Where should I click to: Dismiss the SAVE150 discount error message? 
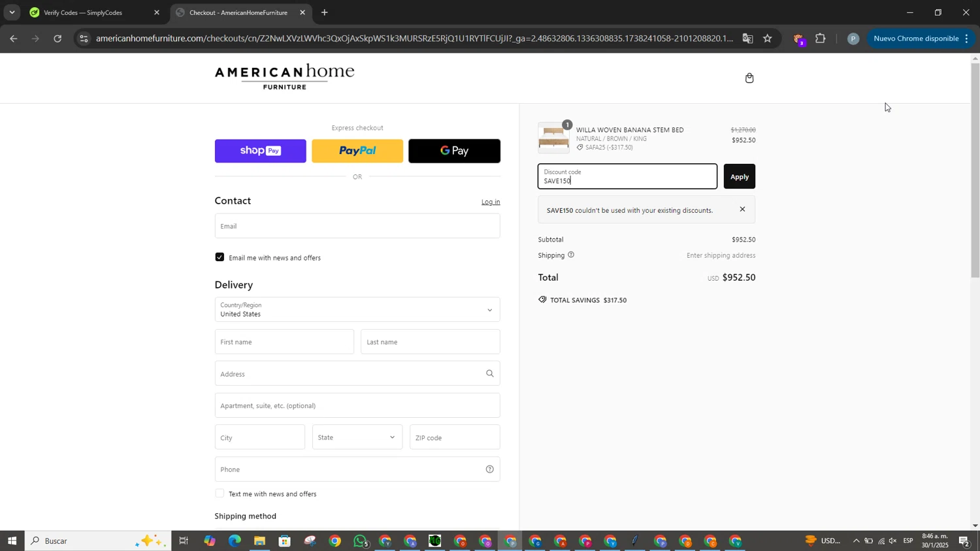(x=742, y=210)
